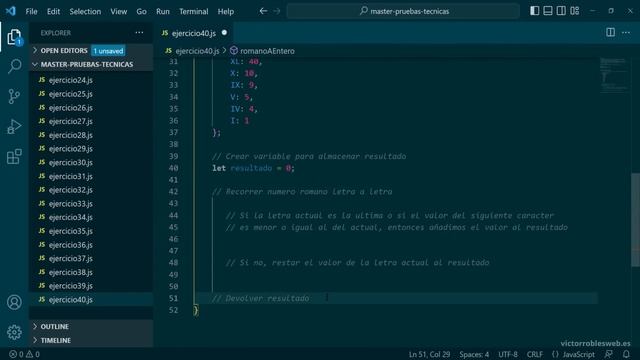640x360 pixels.
Task: Open the Selection menu
Action: (85, 11)
